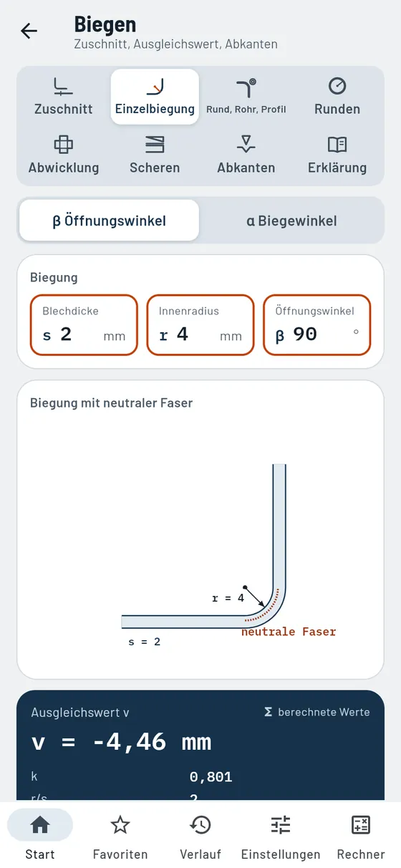Select the Scheren tool

(x=155, y=155)
